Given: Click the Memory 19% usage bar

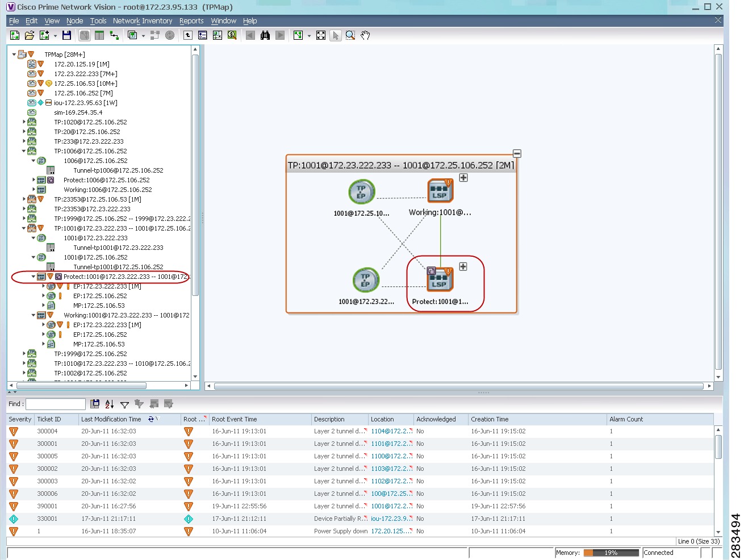Looking at the screenshot, I should [x=611, y=553].
